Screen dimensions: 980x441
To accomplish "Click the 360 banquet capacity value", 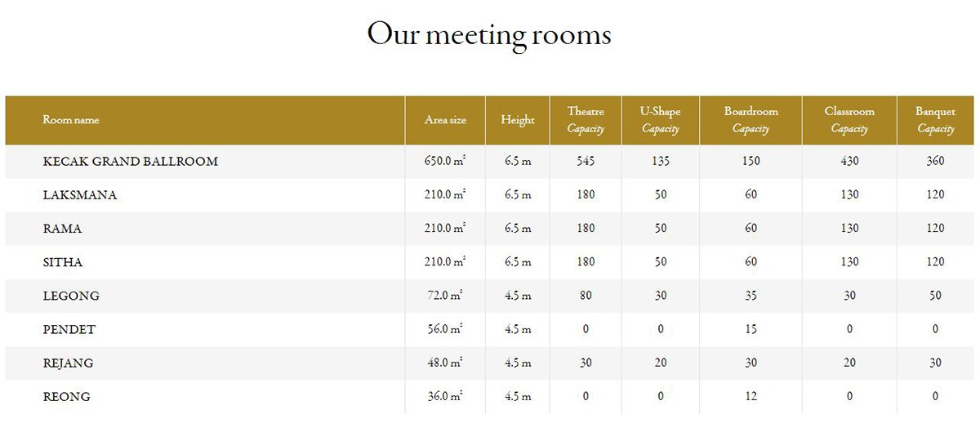I will click(935, 162).
